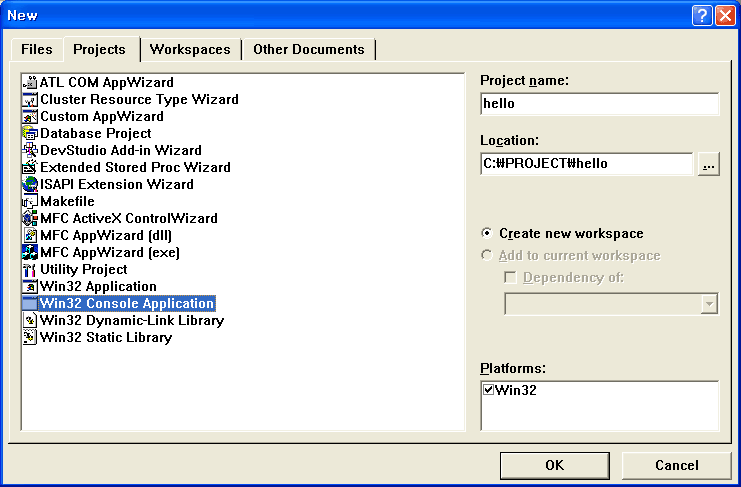Select the ATL COM AppWizard icon

[x=30, y=83]
